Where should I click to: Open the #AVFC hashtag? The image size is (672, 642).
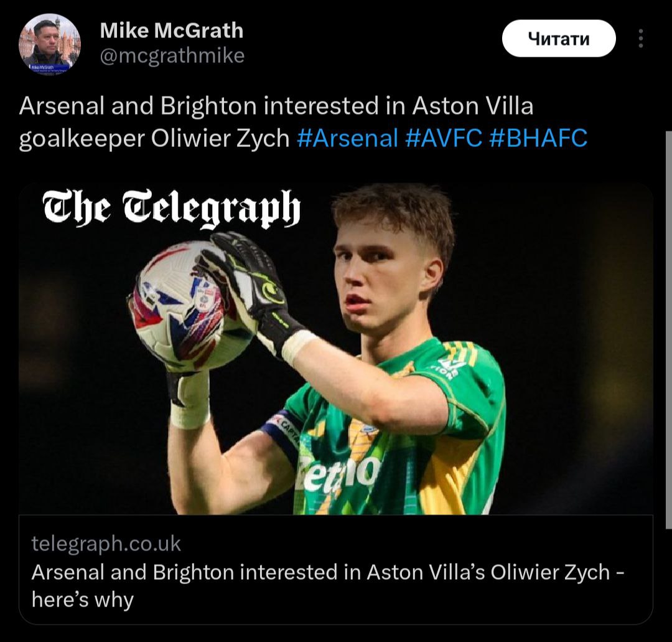click(x=444, y=138)
